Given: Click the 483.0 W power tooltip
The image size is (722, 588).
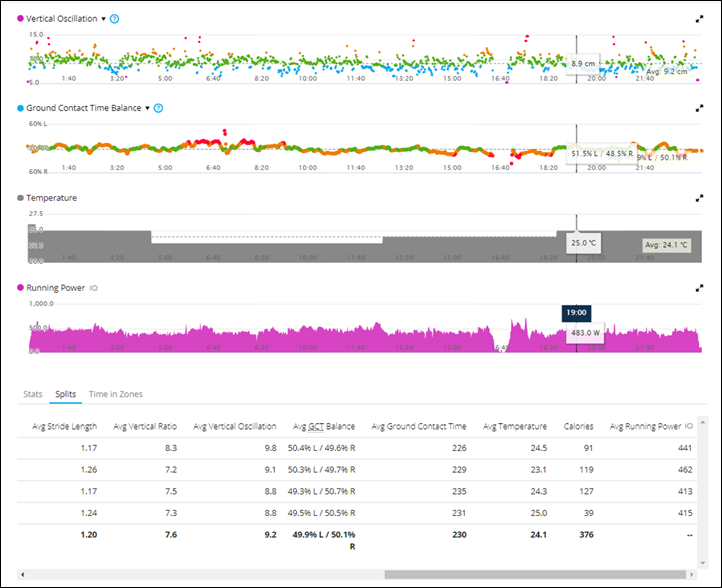Looking at the screenshot, I should [585, 333].
